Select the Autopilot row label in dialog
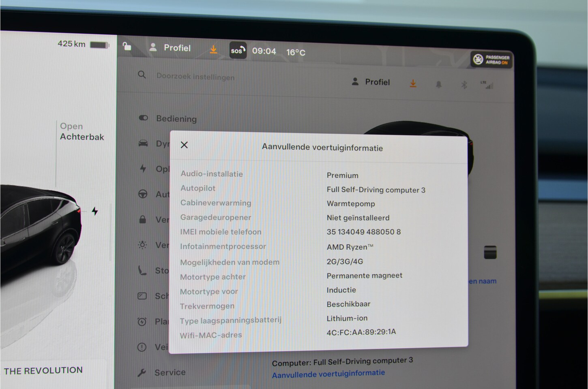588x389 pixels. (x=198, y=188)
